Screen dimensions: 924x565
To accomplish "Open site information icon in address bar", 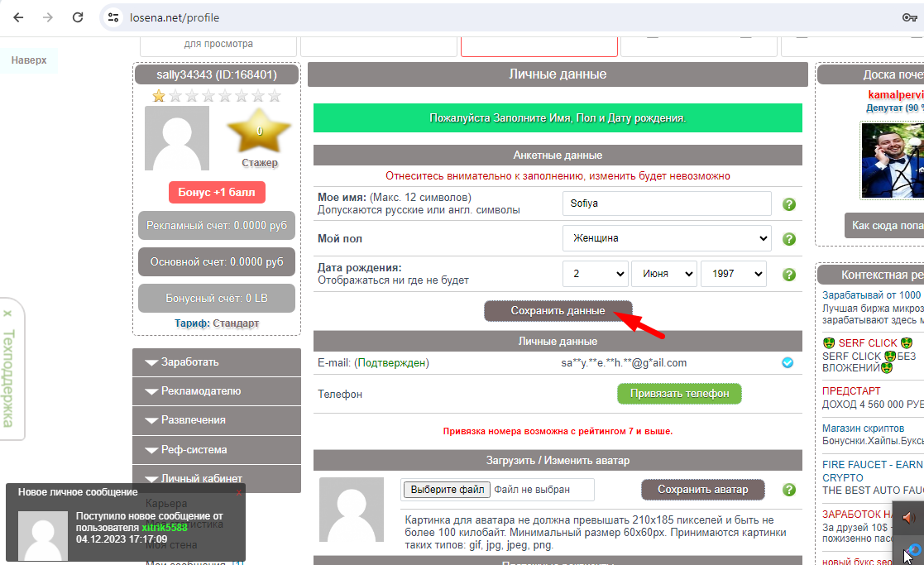I will coord(113,17).
